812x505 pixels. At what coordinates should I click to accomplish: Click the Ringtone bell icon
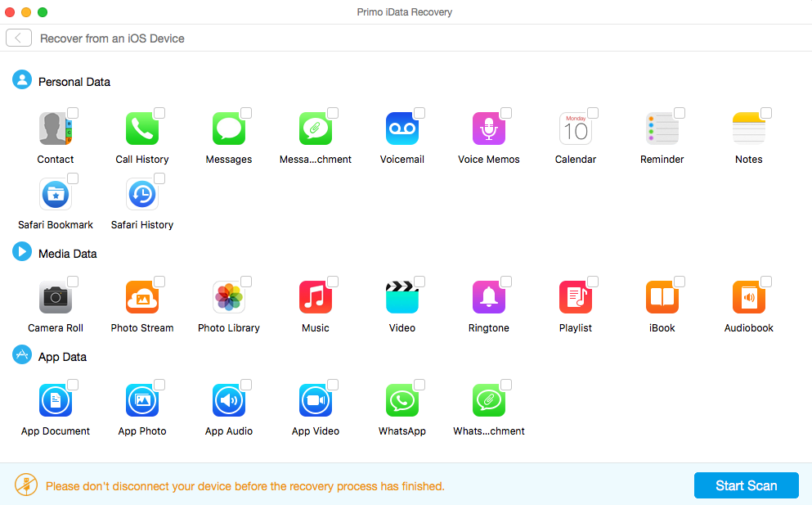(x=488, y=297)
